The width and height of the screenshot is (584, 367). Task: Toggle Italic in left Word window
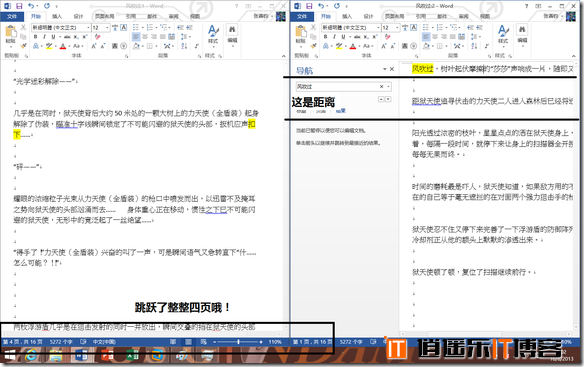[44, 37]
